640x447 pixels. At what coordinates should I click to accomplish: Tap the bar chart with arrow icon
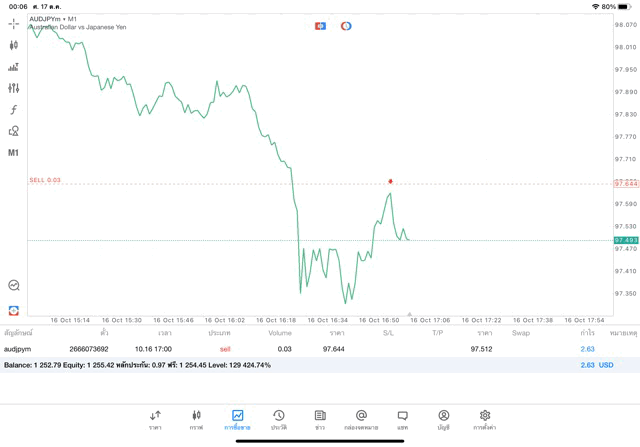coord(14,67)
